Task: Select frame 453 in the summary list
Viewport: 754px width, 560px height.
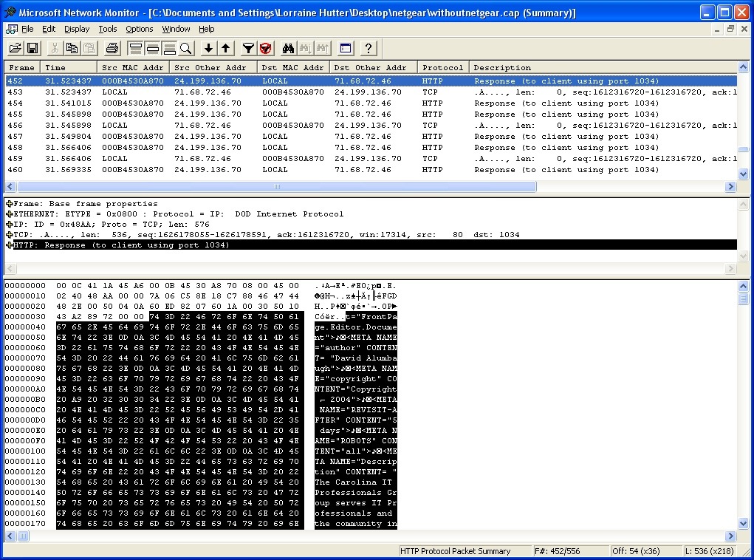Action: (x=371, y=92)
